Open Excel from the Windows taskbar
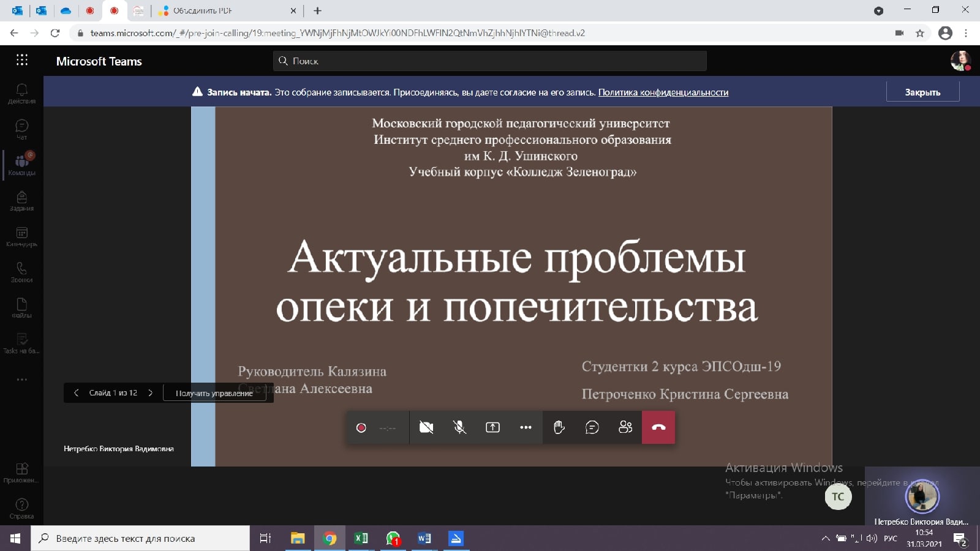Viewport: 980px width, 551px height. 361,538
